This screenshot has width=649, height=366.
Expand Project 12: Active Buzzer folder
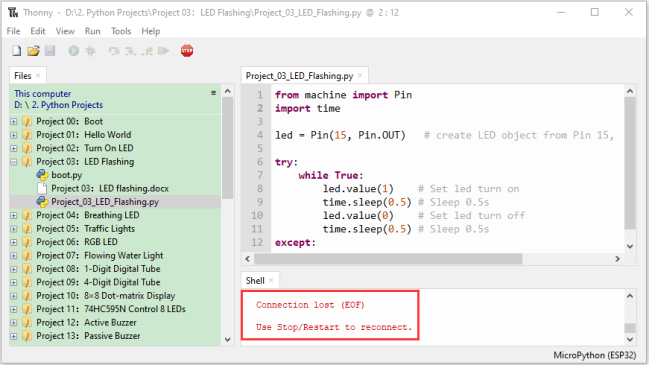coord(14,323)
